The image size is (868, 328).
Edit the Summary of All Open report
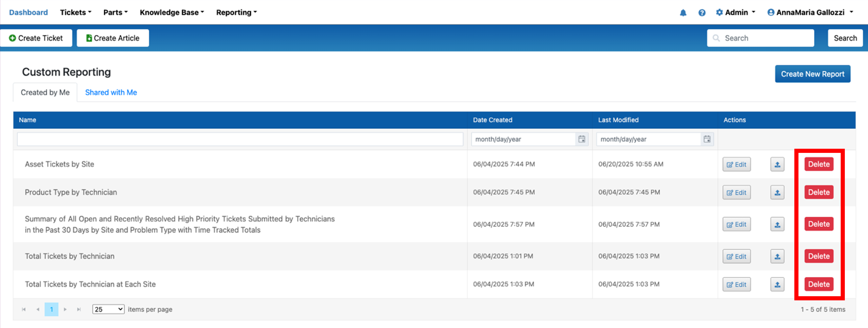(x=737, y=224)
